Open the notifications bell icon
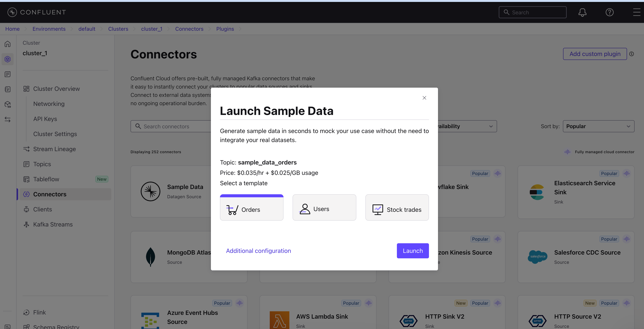The image size is (644, 329). [x=583, y=12]
